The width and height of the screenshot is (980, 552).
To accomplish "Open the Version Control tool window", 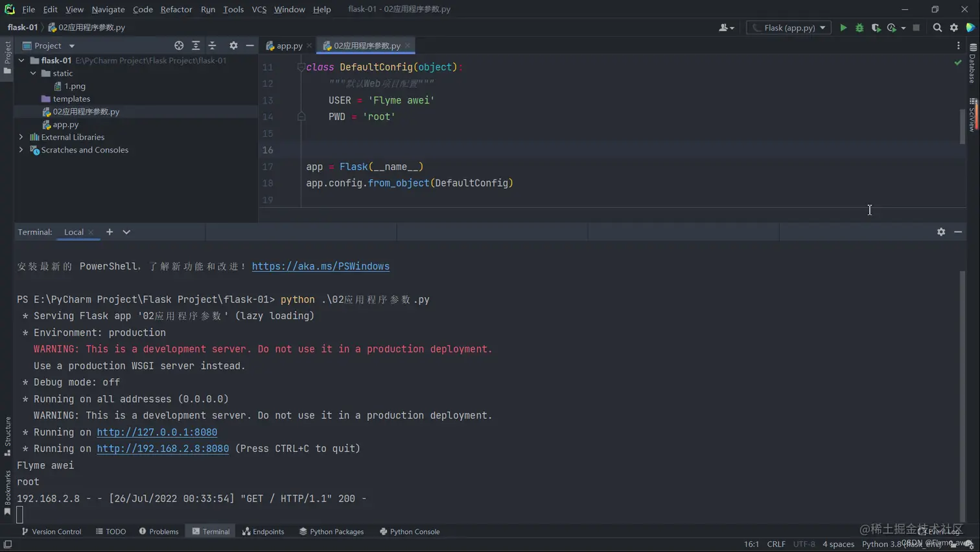I will click(x=51, y=531).
